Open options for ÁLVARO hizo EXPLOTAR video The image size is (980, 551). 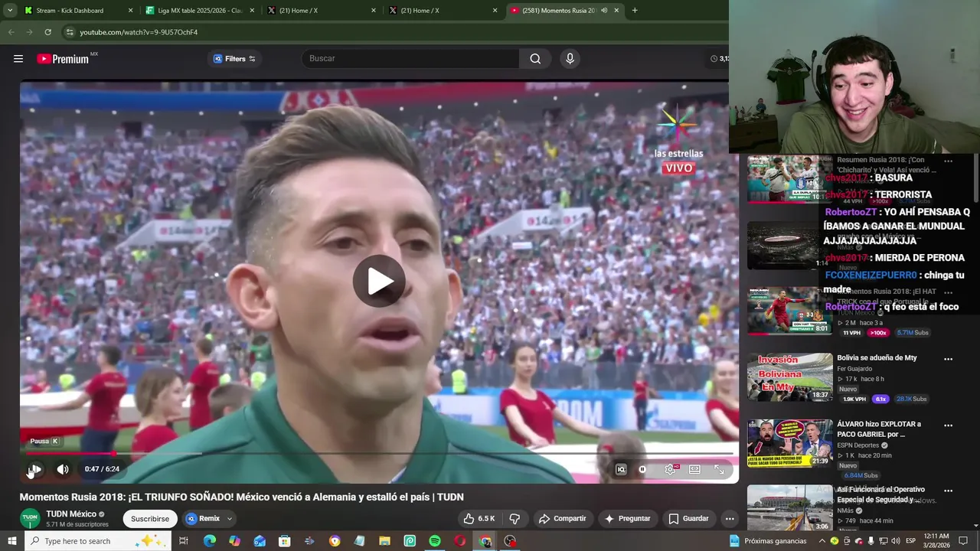[x=948, y=425]
